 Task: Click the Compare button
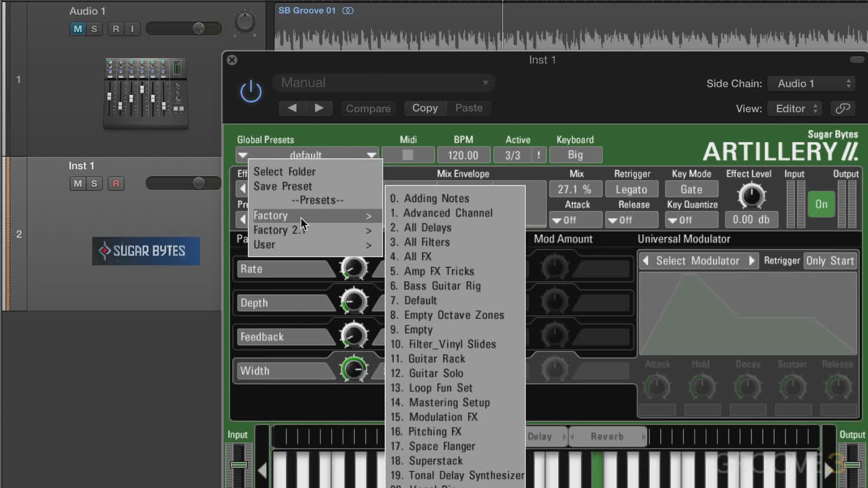(368, 108)
